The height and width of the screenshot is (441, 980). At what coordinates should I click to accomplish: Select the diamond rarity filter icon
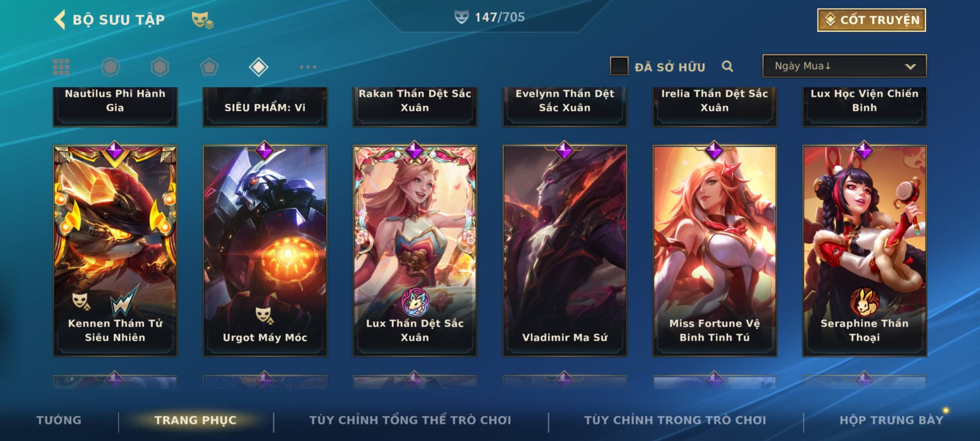pos(258,67)
